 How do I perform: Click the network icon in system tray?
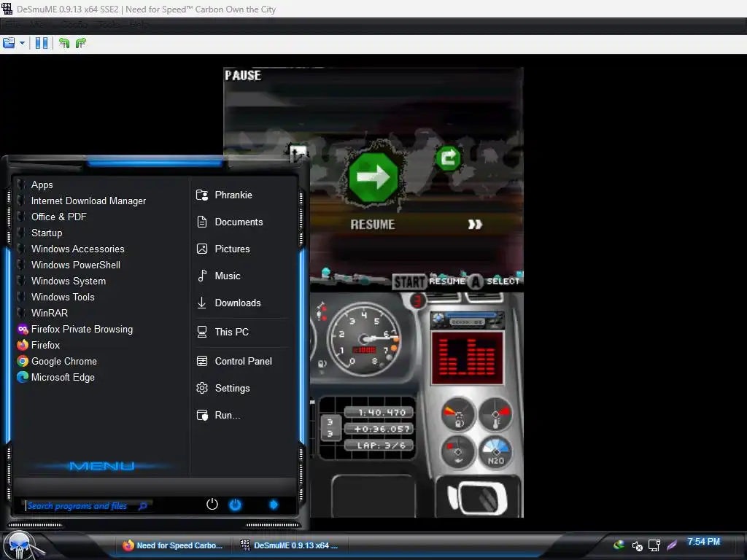click(x=654, y=545)
